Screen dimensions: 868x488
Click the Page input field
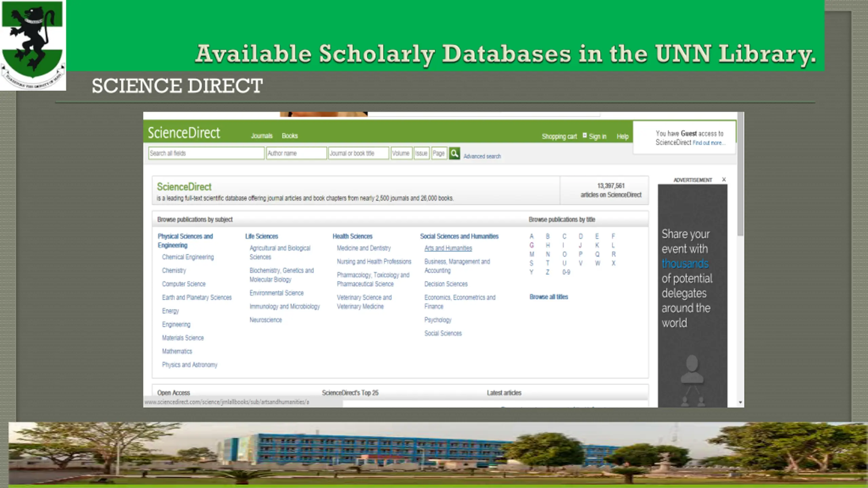coord(439,153)
